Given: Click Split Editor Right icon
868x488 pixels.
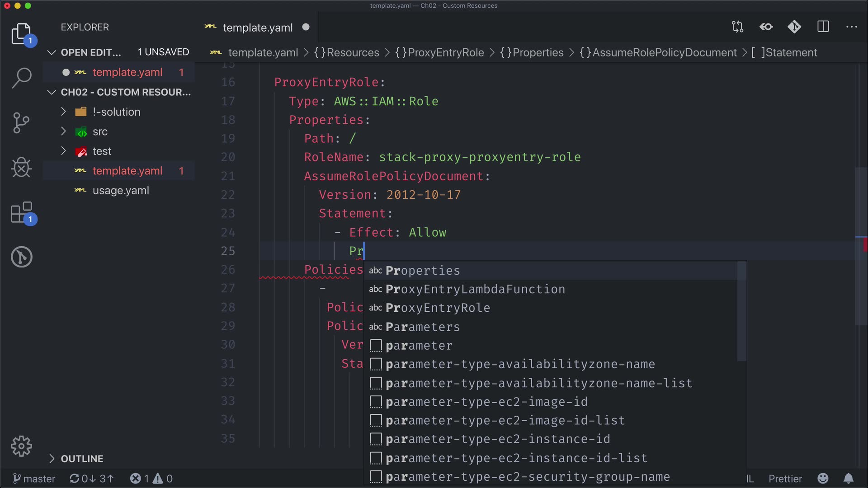Looking at the screenshot, I should click(823, 27).
